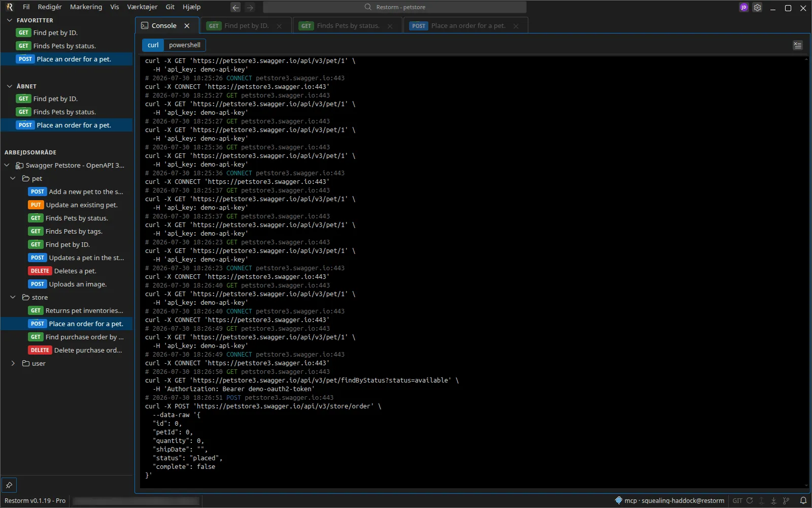The width and height of the screenshot is (812, 508).
Task: Collapse the FAVORITTER section
Action: click(9, 20)
